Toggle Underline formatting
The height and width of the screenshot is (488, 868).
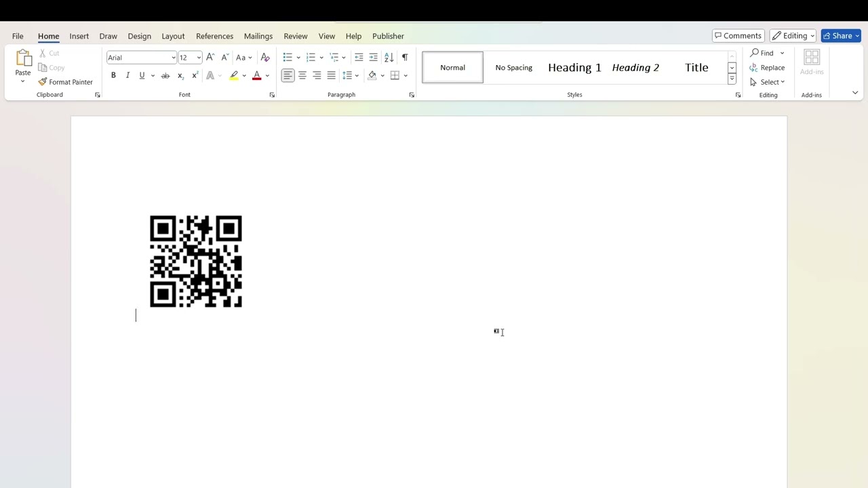point(142,75)
